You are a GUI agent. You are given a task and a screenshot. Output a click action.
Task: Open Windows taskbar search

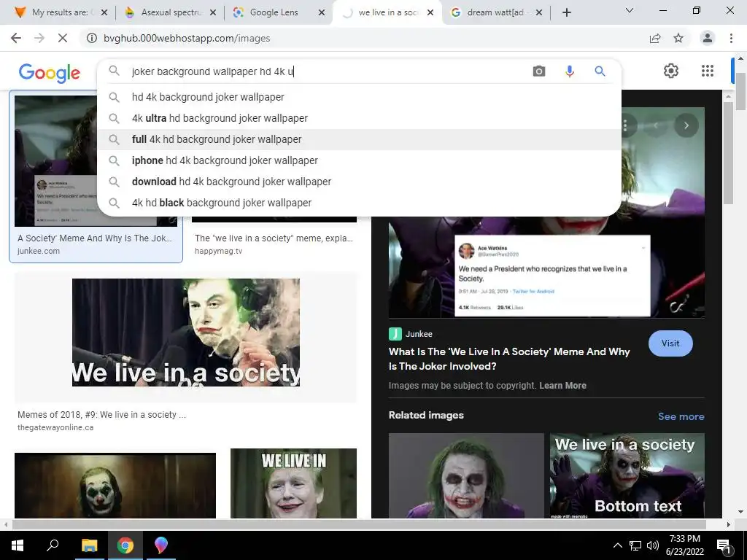(x=53, y=545)
